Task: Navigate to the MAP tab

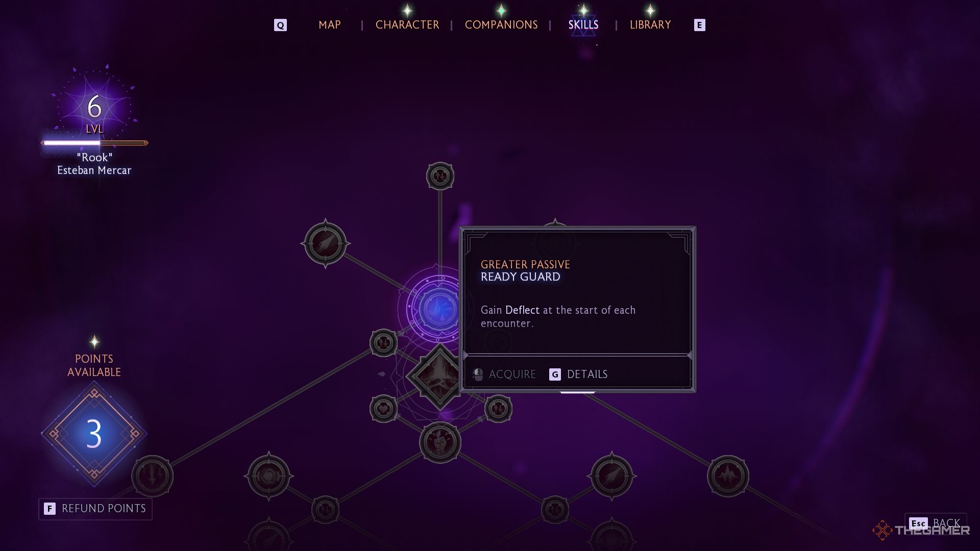Action: pyautogui.click(x=330, y=25)
